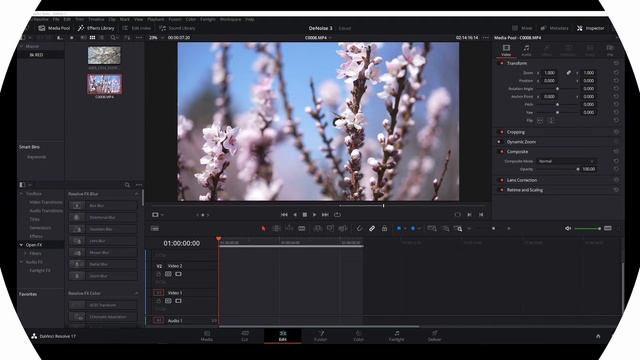Viewport: 640px width, 360px height.
Task: Toggle timeline Snapping magnet
Action: [359, 229]
